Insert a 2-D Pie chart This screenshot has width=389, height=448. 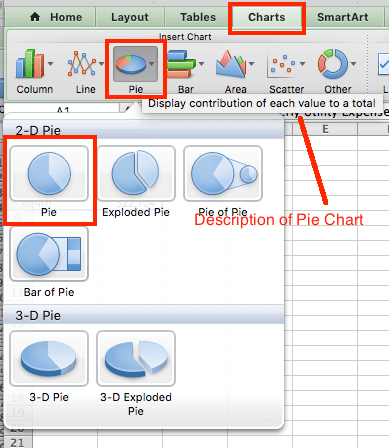[x=49, y=173]
